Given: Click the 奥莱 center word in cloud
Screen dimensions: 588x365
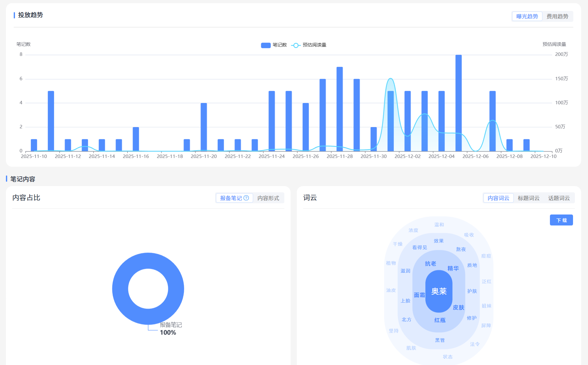Looking at the screenshot, I should tap(439, 291).
